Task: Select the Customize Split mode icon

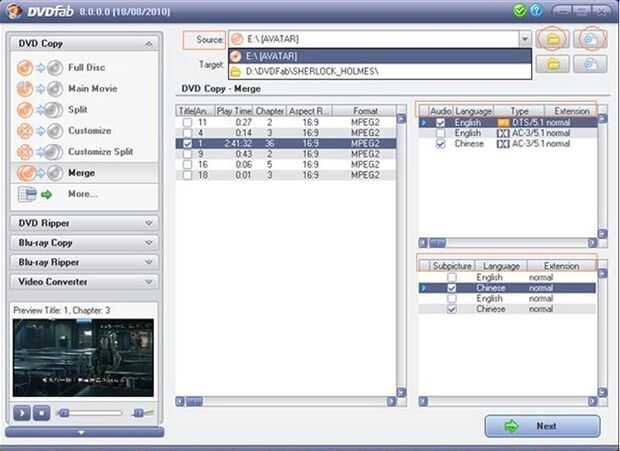Action: tap(40, 152)
